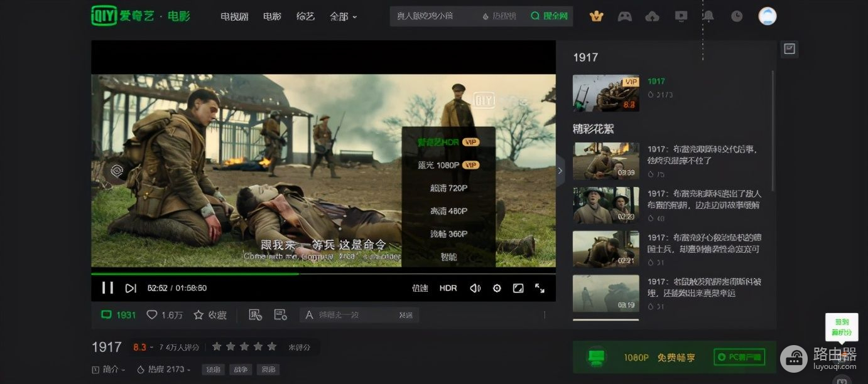The image size is (868, 384).
Task: Expand the 简介 description dropdown
Action: (109, 370)
